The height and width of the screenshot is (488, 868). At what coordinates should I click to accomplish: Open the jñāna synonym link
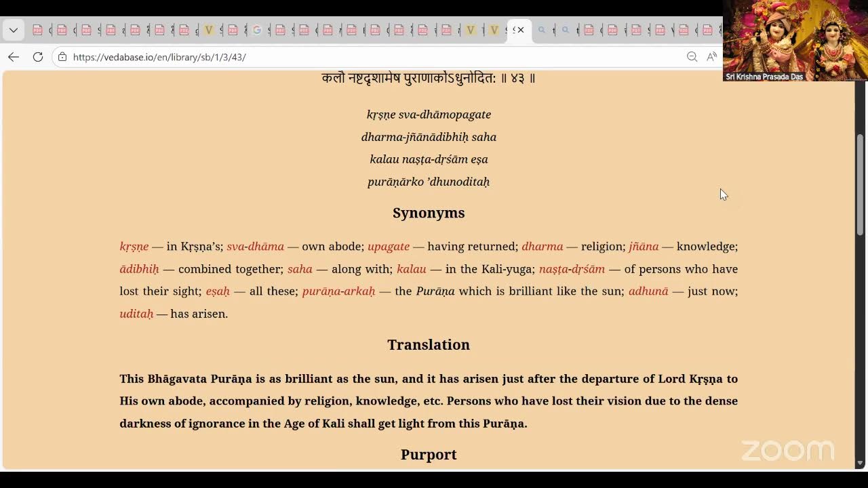[644, 247]
